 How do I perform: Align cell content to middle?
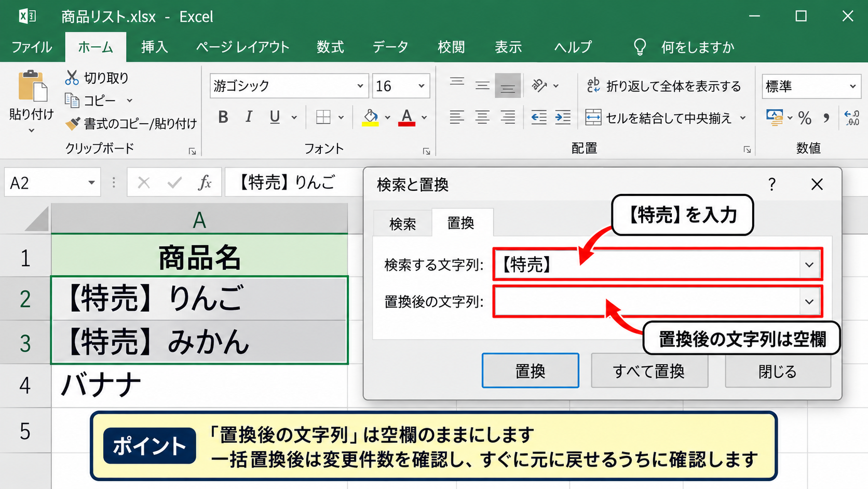[x=482, y=85]
